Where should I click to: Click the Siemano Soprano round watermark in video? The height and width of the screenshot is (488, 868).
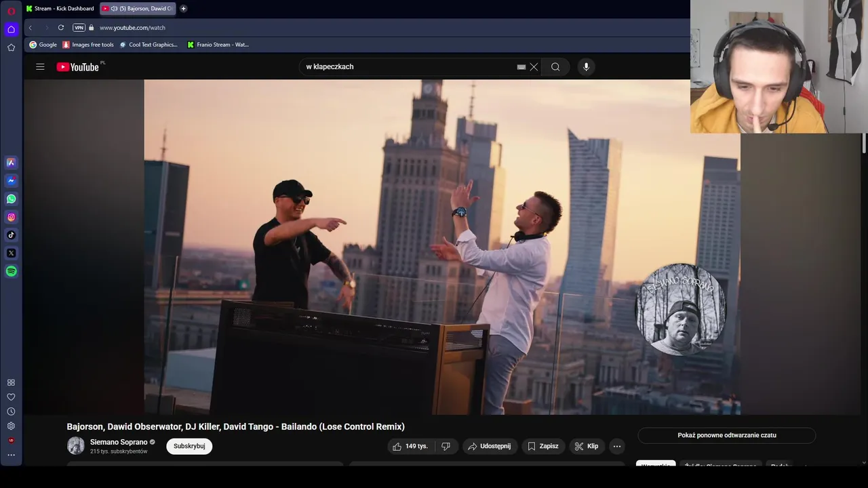[680, 309]
